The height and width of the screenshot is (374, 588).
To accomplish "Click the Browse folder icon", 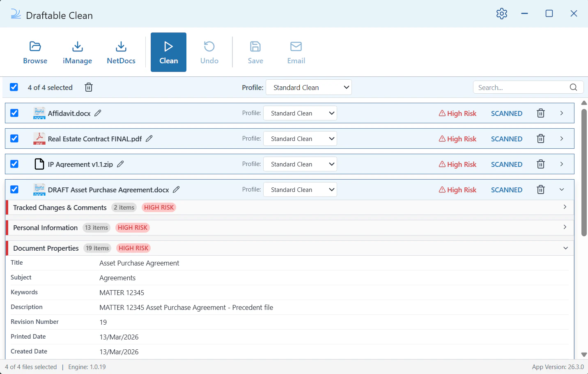I will (x=35, y=46).
